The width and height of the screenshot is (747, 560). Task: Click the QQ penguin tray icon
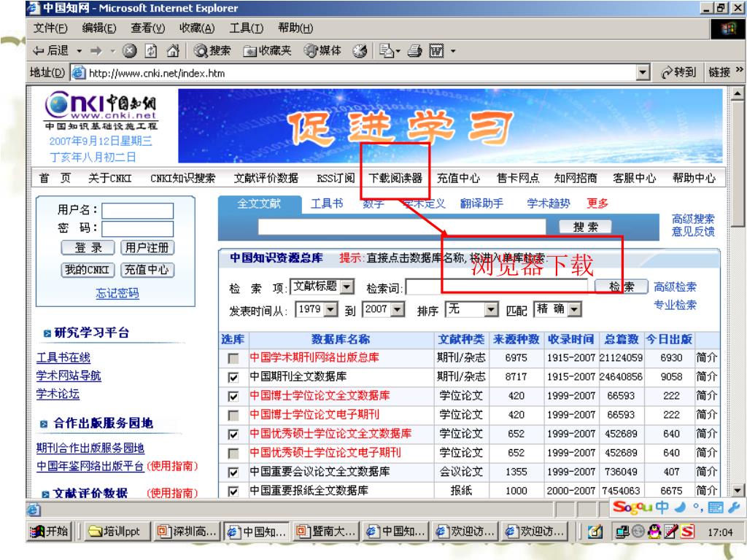(656, 532)
